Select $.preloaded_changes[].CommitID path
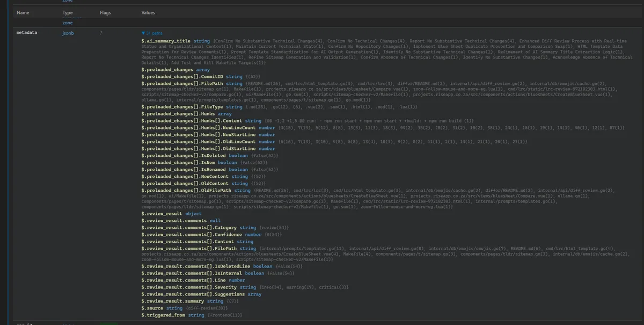The width and height of the screenshot is (644, 325). (182, 77)
